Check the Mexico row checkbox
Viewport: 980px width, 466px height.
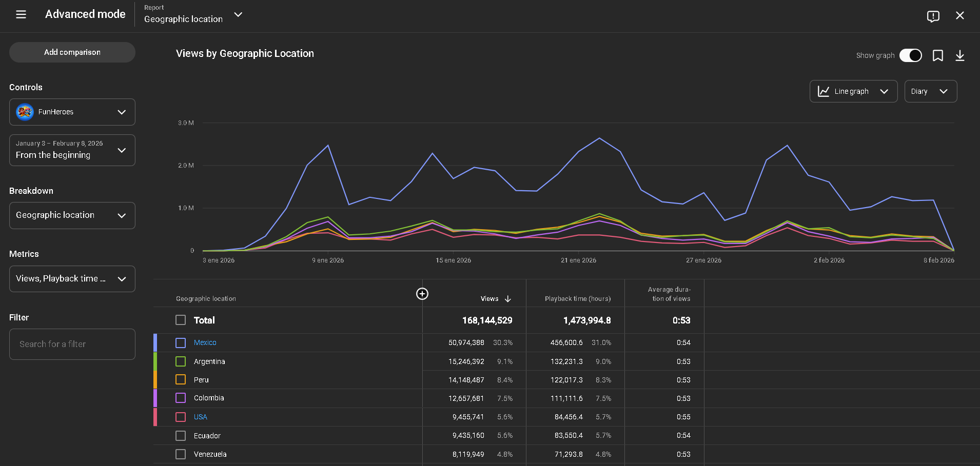coord(181,343)
